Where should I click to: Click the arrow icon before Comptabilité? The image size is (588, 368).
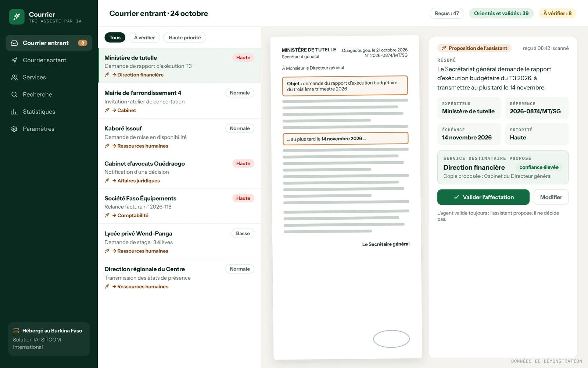pos(114,215)
